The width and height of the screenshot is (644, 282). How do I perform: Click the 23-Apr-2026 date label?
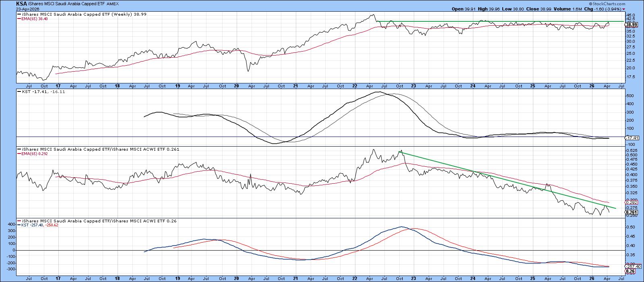click(27, 9)
